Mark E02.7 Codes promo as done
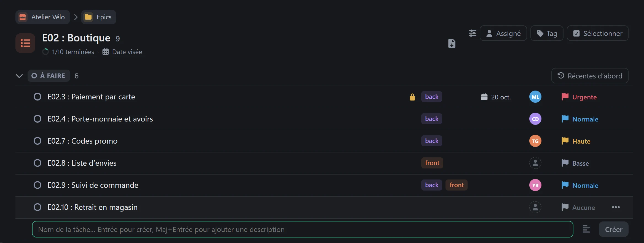 click(x=37, y=141)
